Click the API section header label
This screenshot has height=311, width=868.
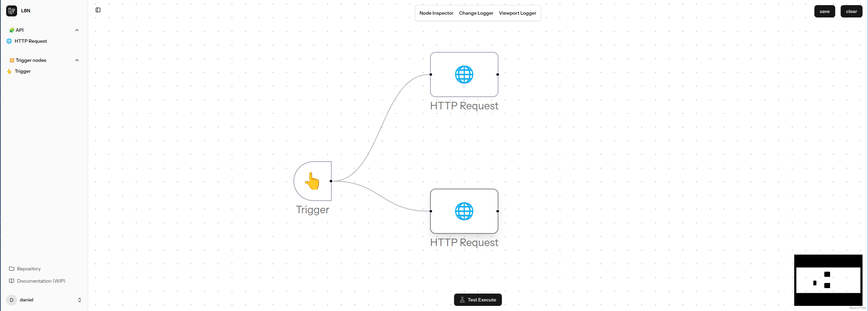[x=19, y=30]
